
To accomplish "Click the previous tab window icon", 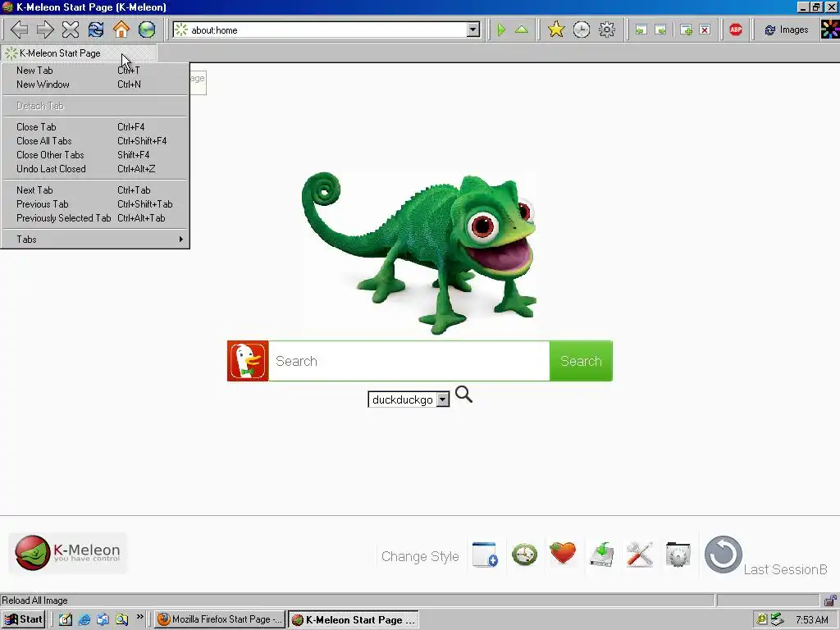I will click(641, 30).
